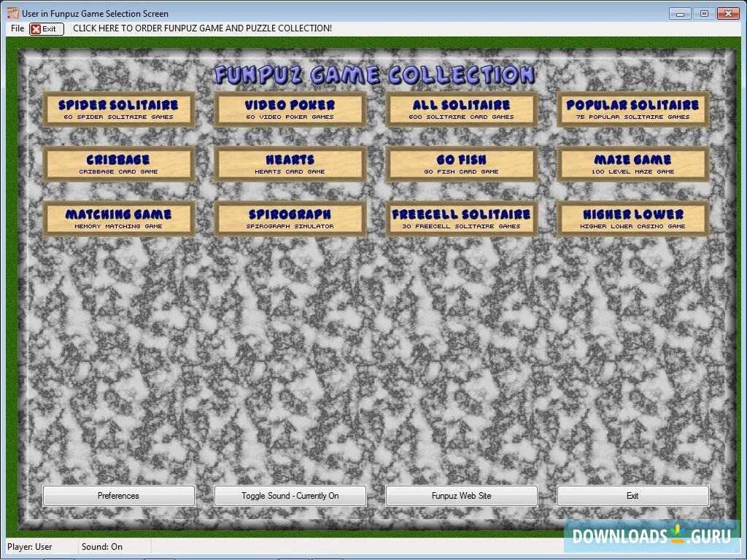Click the red X Exit toolbar button
The image size is (747, 560).
point(46,29)
